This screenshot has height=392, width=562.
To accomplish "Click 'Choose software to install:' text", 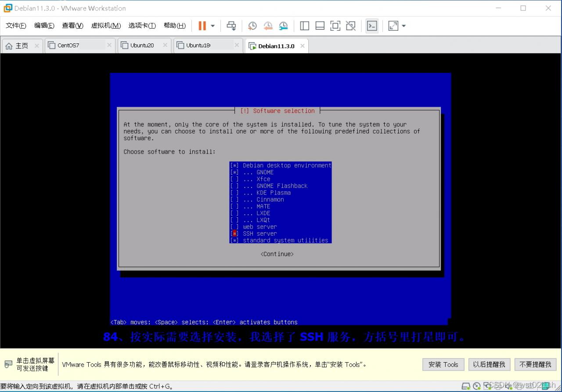I will pyautogui.click(x=169, y=152).
